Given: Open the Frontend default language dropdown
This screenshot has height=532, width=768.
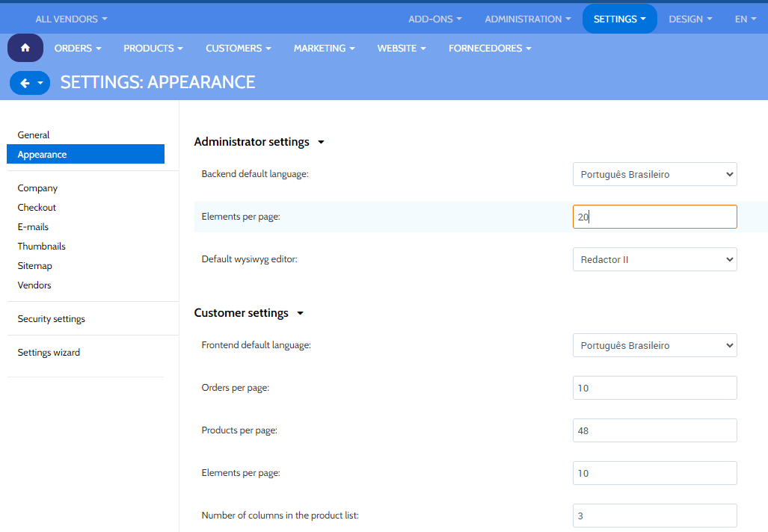Looking at the screenshot, I should [654, 346].
